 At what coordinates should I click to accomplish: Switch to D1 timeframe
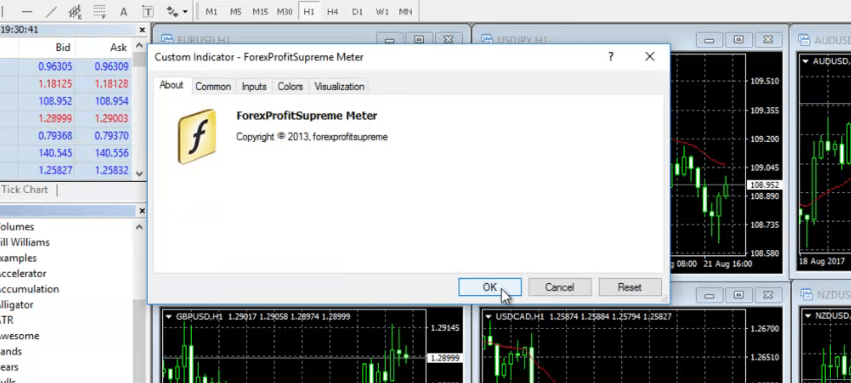pos(357,11)
